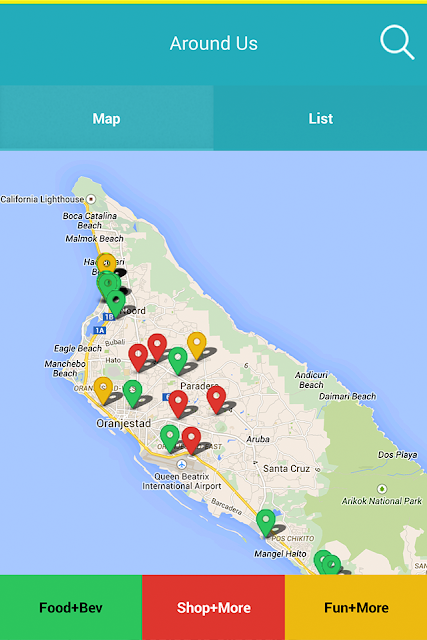Tap the red pin near Hato
The width and height of the screenshot is (427, 640).
click(138, 358)
